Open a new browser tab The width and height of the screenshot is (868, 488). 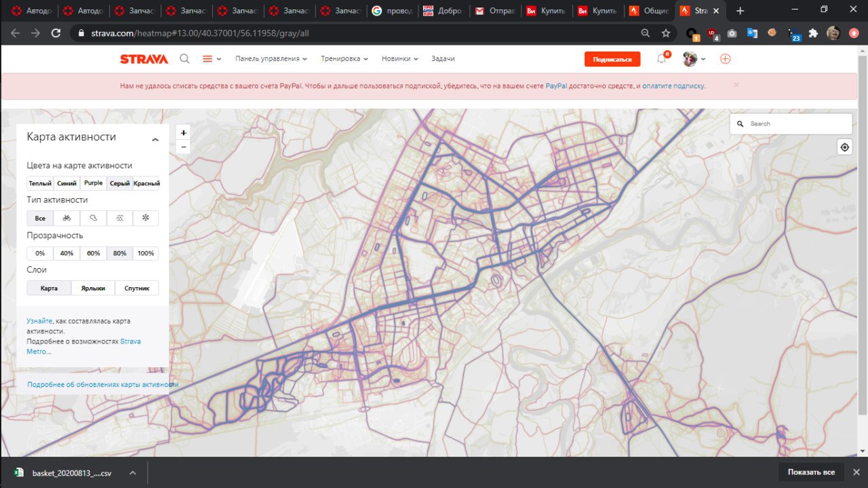[x=740, y=11]
